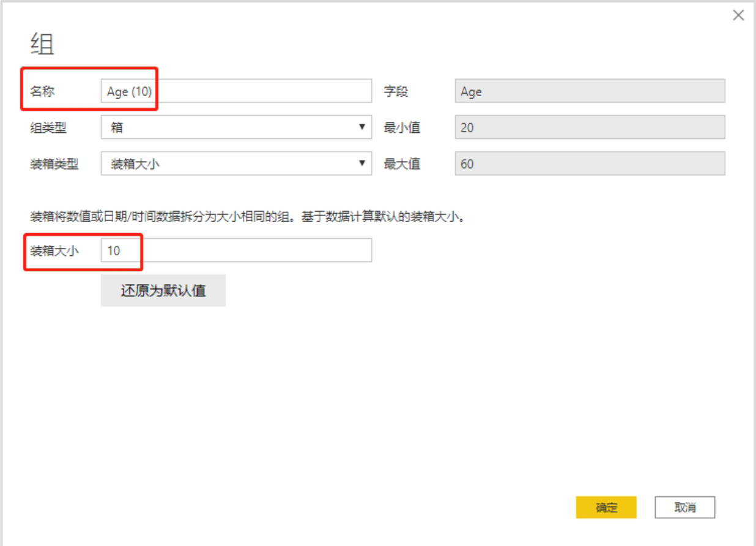
Task: Click the 名称 label text
Action: (x=42, y=91)
